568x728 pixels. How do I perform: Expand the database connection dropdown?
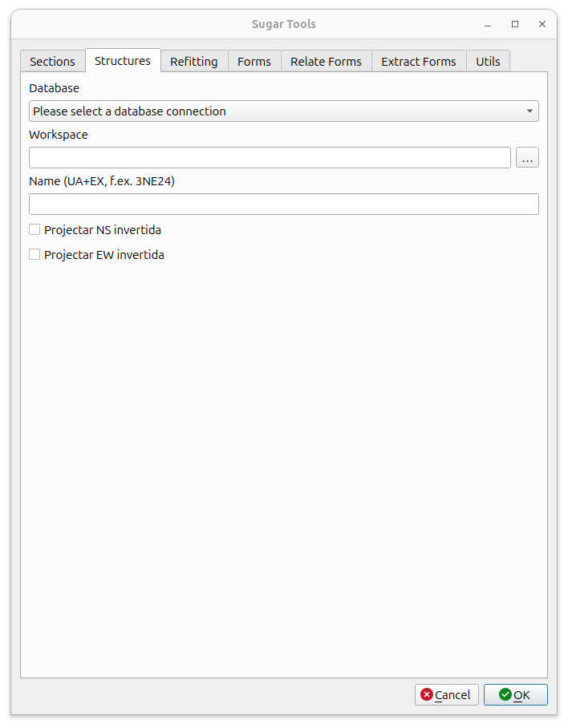click(x=284, y=111)
